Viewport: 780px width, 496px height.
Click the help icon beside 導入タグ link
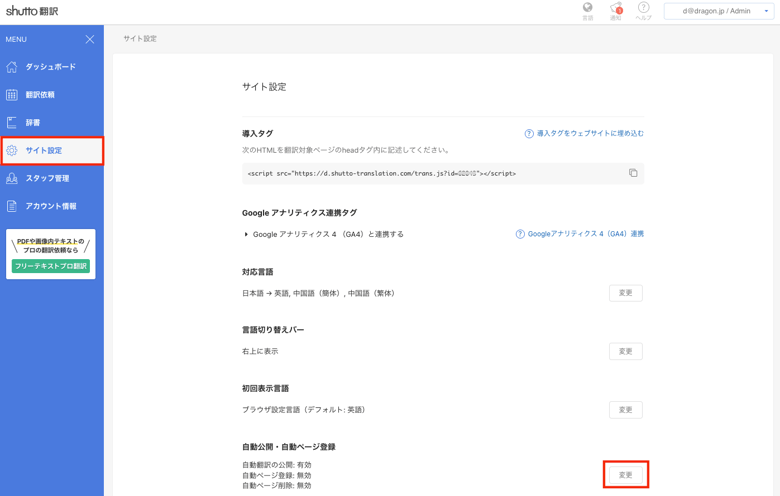tap(529, 133)
